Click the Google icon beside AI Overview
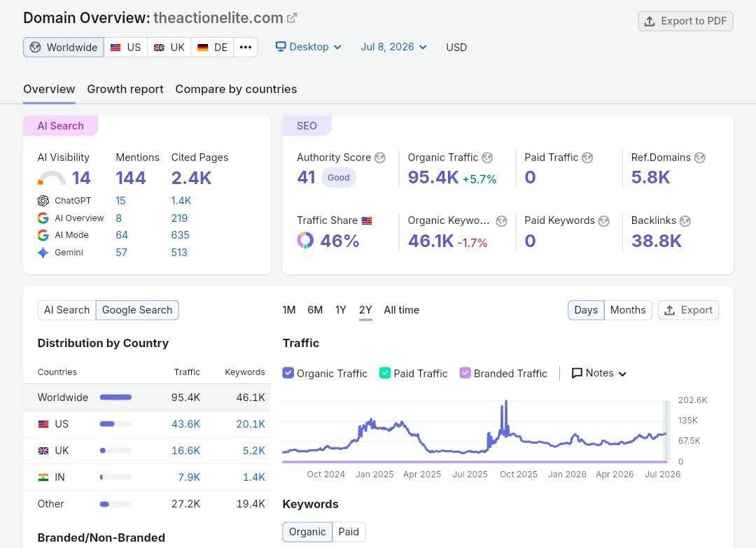The width and height of the screenshot is (756, 548). click(43, 218)
